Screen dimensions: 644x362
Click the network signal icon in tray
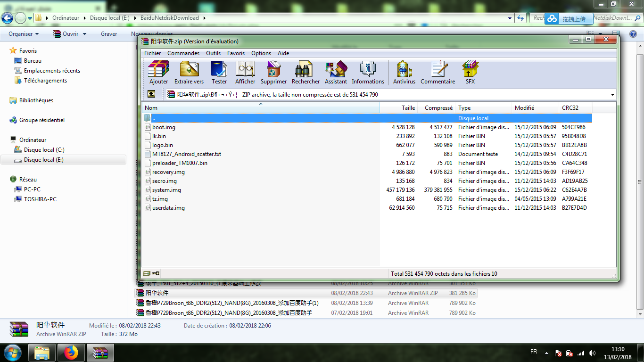click(x=581, y=353)
